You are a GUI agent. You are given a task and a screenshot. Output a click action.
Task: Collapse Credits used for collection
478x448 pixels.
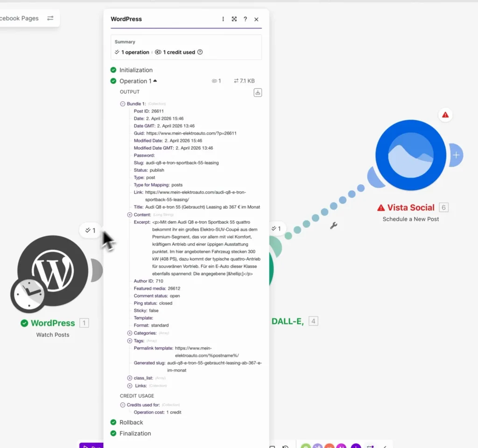coord(123,405)
